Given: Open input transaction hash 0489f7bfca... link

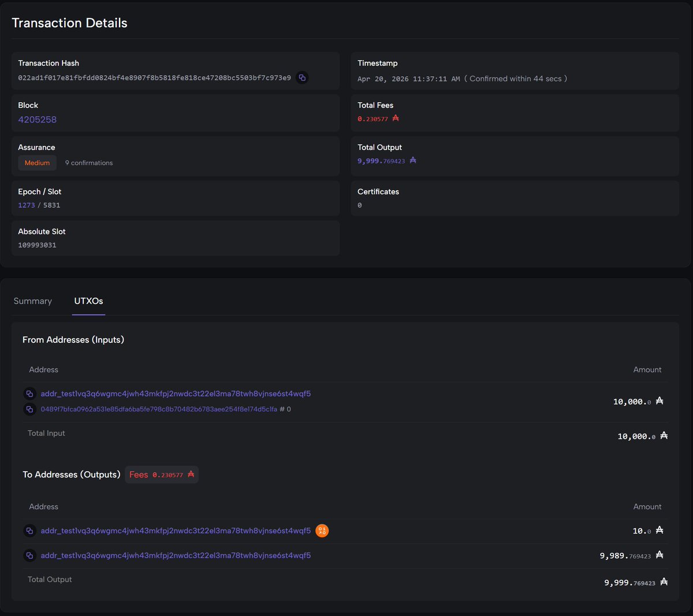Looking at the screenshot, I should coord(159,409).
